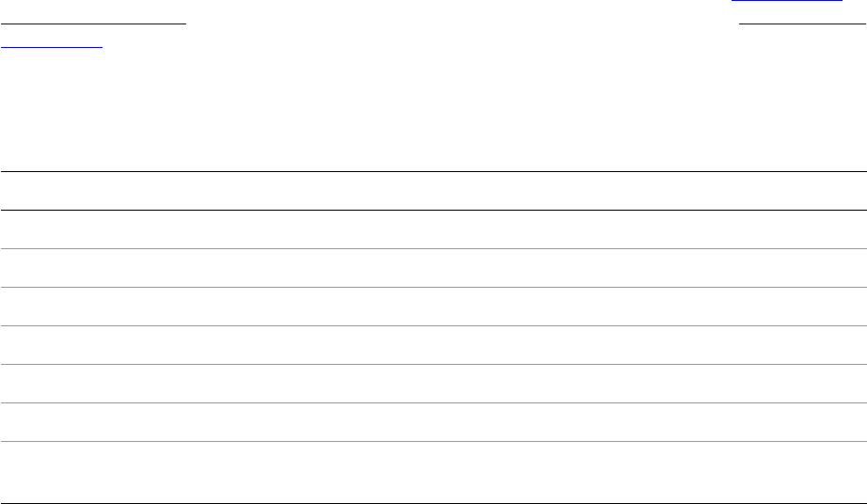Click the table header row

[433, 191]
